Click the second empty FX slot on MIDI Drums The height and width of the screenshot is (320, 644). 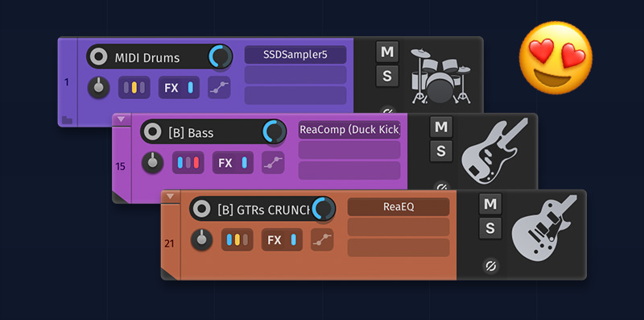coord(295,75)
